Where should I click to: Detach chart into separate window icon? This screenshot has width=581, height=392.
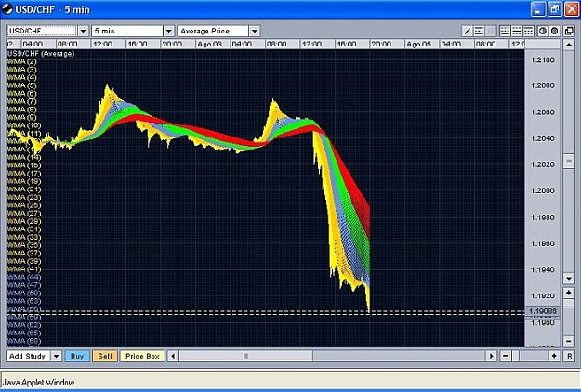569,31
